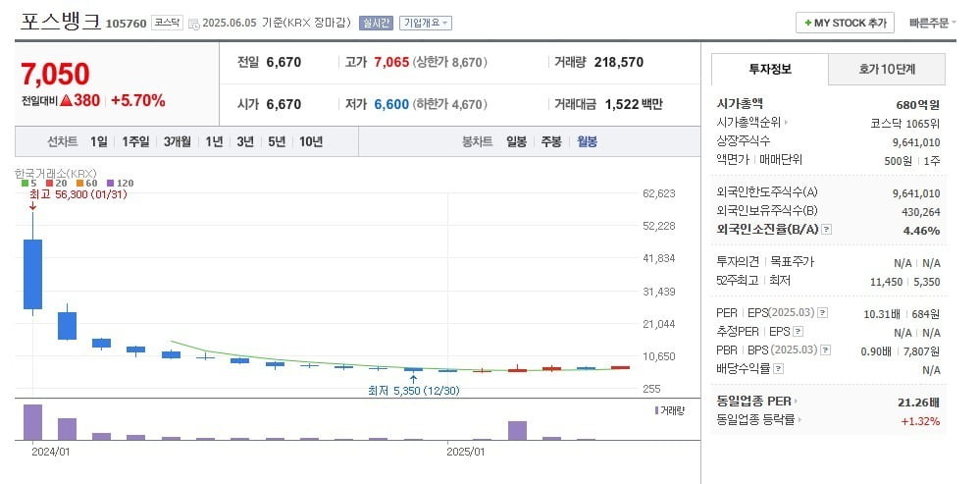This screenshot has width=980, height=484.
Task: Click orange 60-day moving average legend square
Action: 80,184
